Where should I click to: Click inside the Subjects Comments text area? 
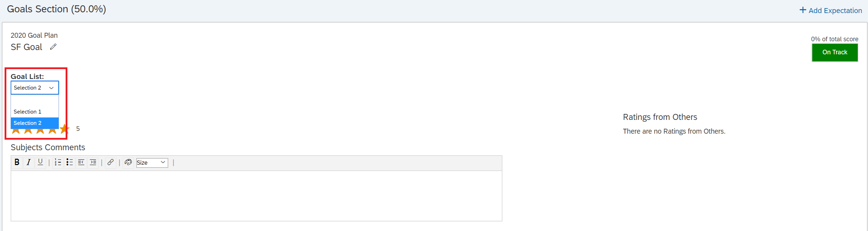coord(257,196)
